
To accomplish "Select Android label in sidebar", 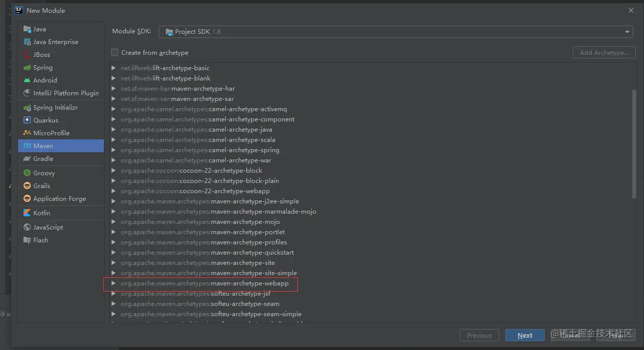I will tap(45, 80).
